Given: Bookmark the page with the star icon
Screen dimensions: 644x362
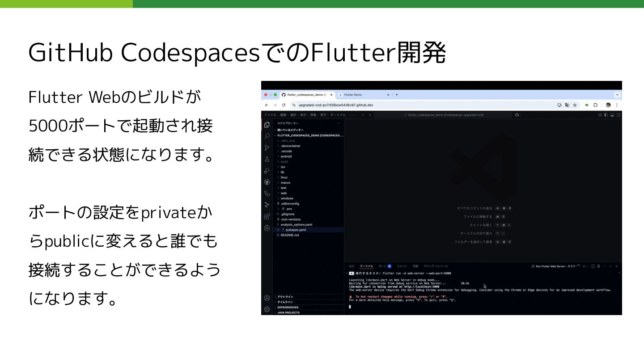Looking at the screenshot, I should tap(575, 105).
